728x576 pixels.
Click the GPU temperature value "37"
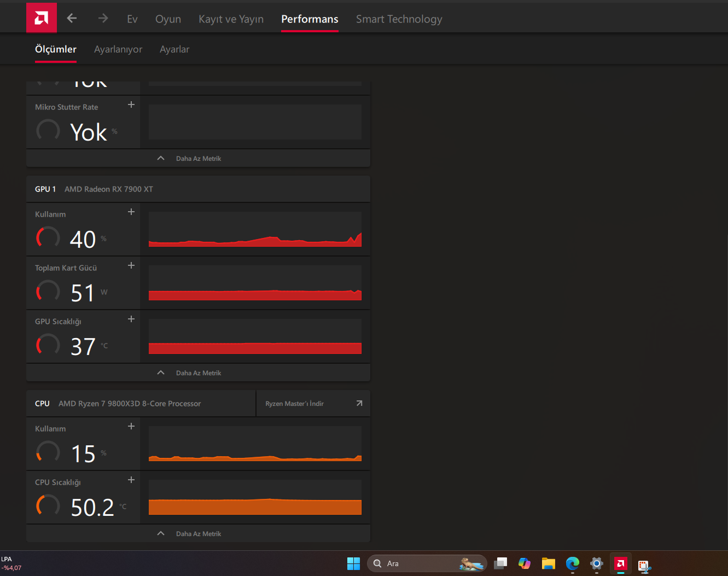pos(83,347)
